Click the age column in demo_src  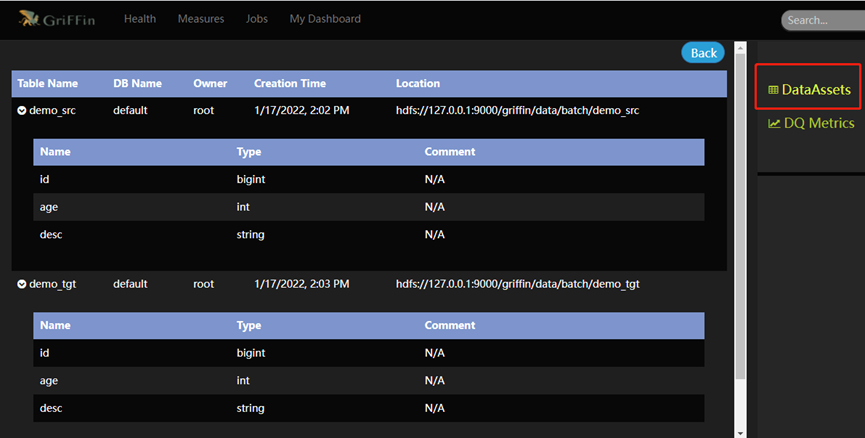pos(49,207)
